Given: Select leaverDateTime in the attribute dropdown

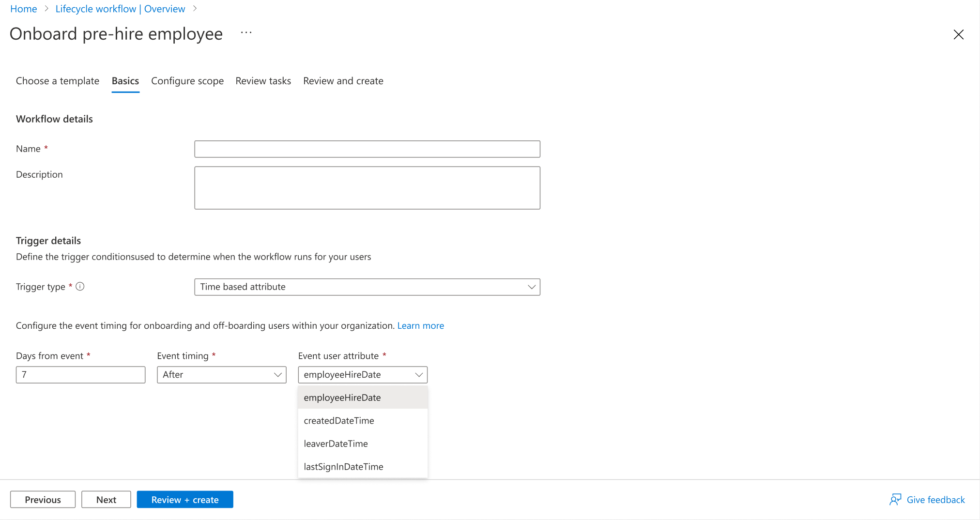Looking at the screenshot, I should point(336,444).
